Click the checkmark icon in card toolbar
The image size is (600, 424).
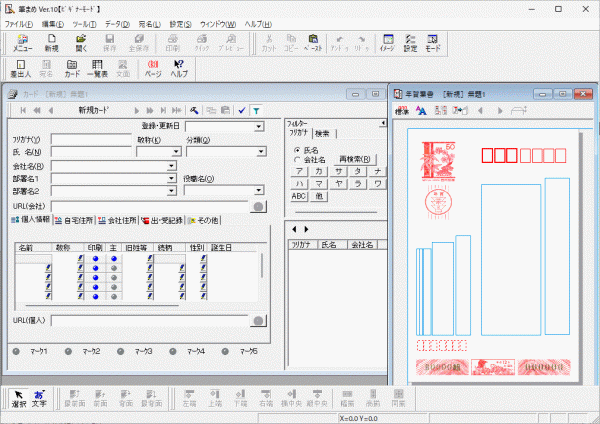point(241,111)
